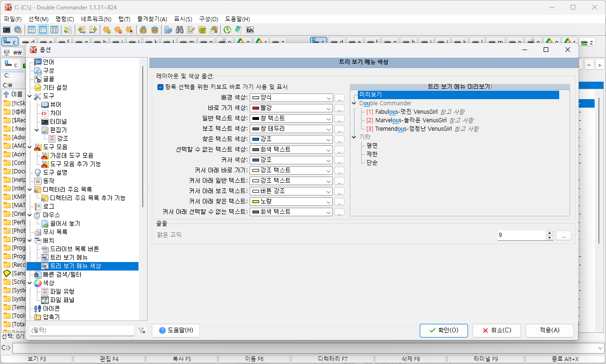
Task: Open the options gear icon in the toolbar
Action: point(17,30)
